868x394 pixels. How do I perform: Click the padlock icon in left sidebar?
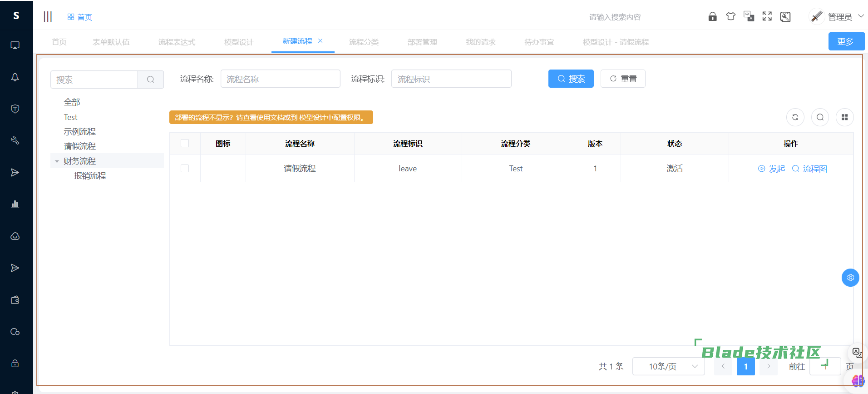click(x=15, y=364)
